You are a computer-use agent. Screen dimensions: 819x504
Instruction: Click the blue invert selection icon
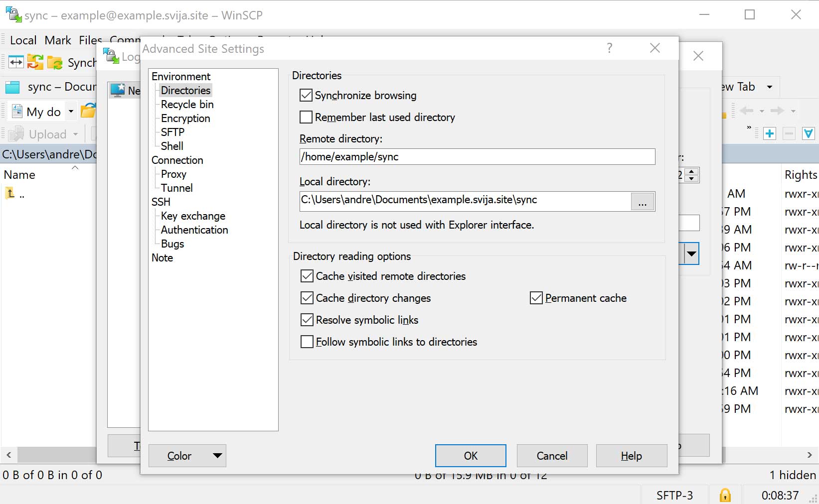click(x=808, y=133)
